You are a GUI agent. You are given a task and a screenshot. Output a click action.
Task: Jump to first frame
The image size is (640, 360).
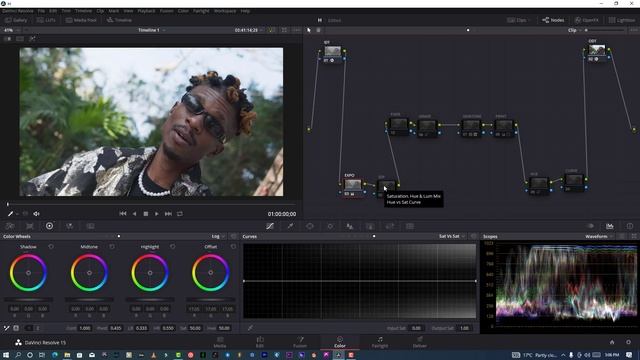coord(122,213)
